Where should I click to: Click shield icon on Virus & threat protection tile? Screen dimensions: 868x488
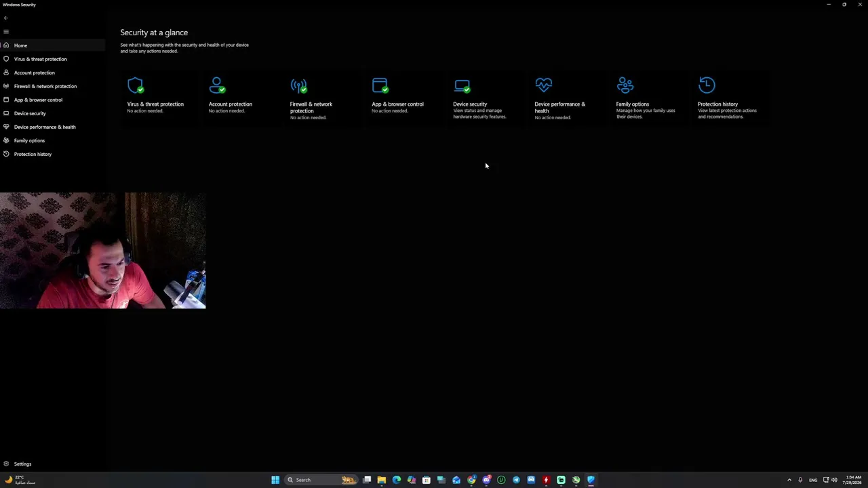point(136,85)
